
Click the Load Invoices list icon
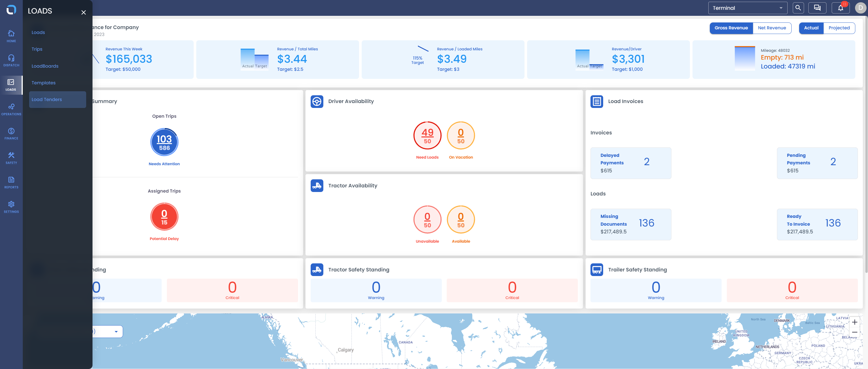(597, 101)
